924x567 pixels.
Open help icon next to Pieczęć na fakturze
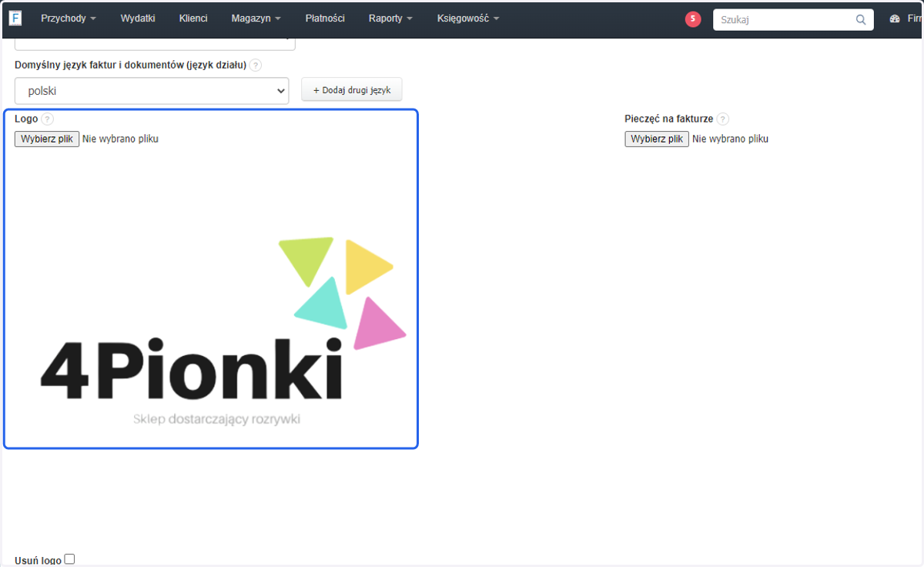coord(722,119)
